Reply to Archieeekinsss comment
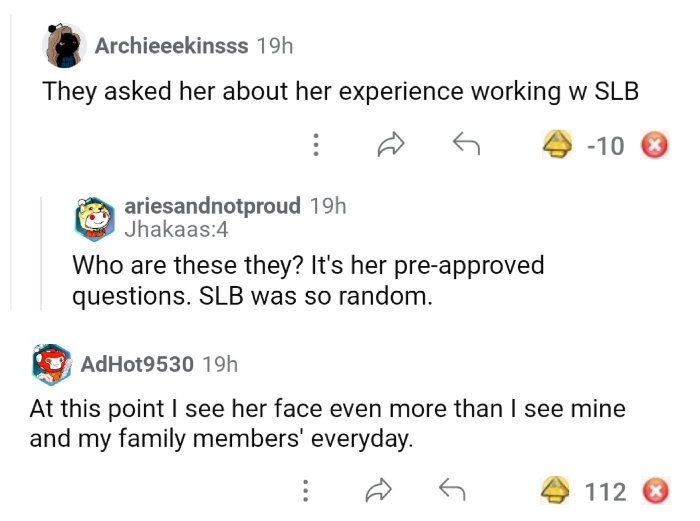Viewport: 700px width, 521px height. tap(466, 146)
